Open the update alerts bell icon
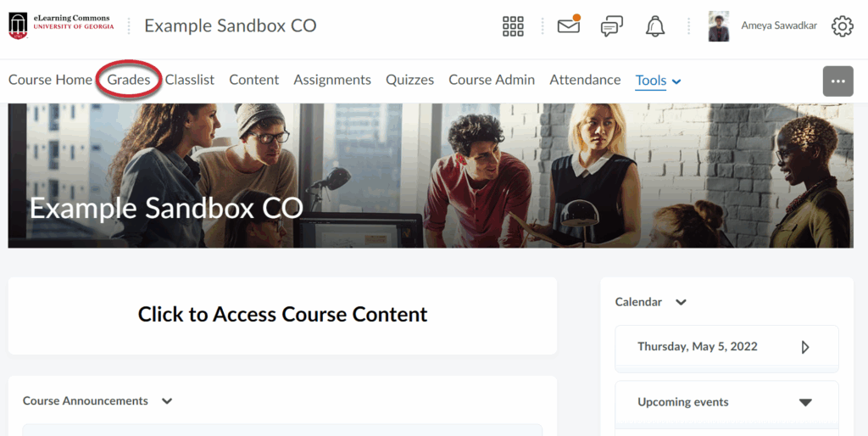 (x=654, y=26)
